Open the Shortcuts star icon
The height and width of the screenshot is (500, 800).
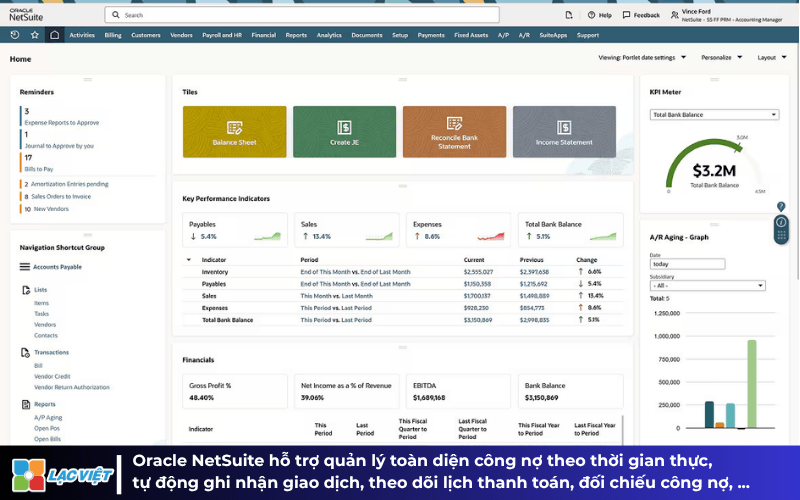click(35, 35)
